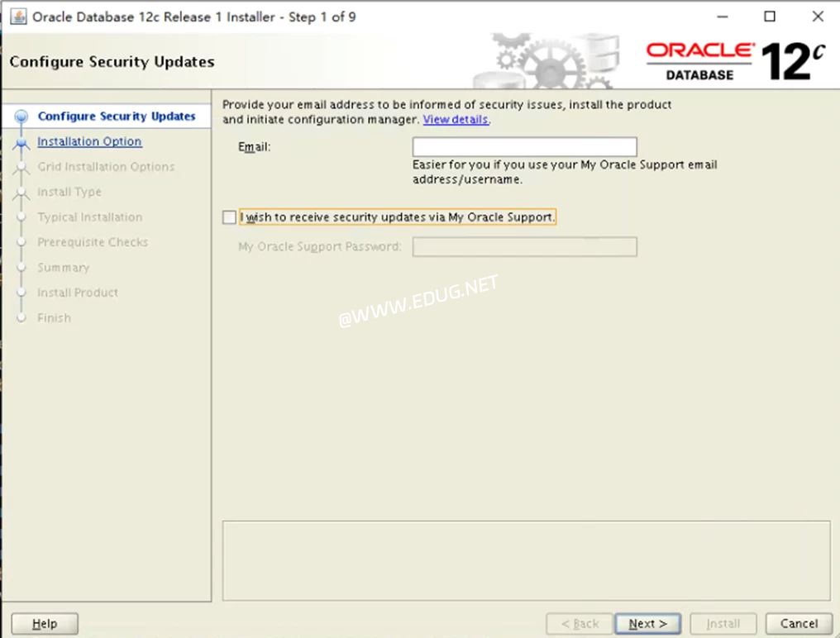
Task: Click the Typical Installation step
Action: click(90, 217)
